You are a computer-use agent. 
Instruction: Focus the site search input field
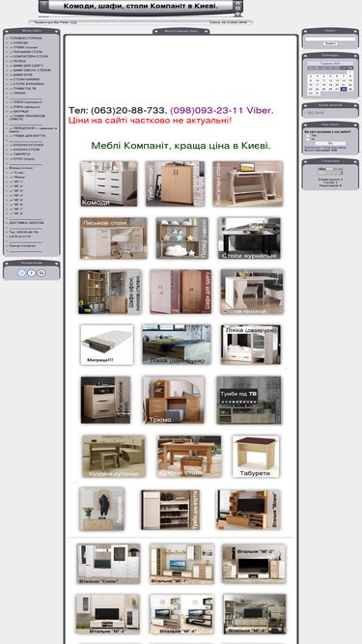coord(330,39)
